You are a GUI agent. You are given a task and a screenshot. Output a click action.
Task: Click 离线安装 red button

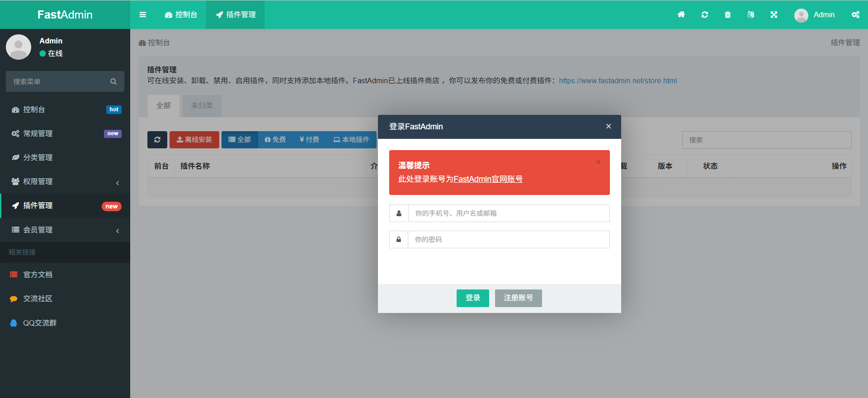pos(194,140)
